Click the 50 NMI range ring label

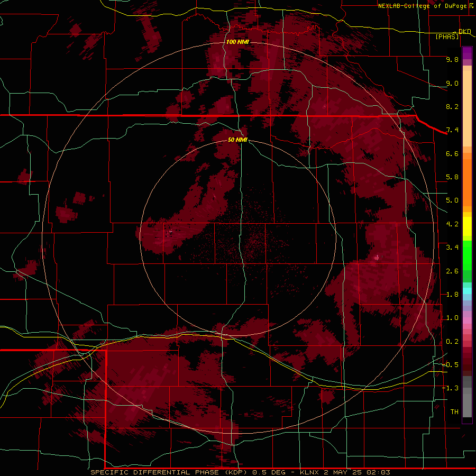[x=237, y=140]
